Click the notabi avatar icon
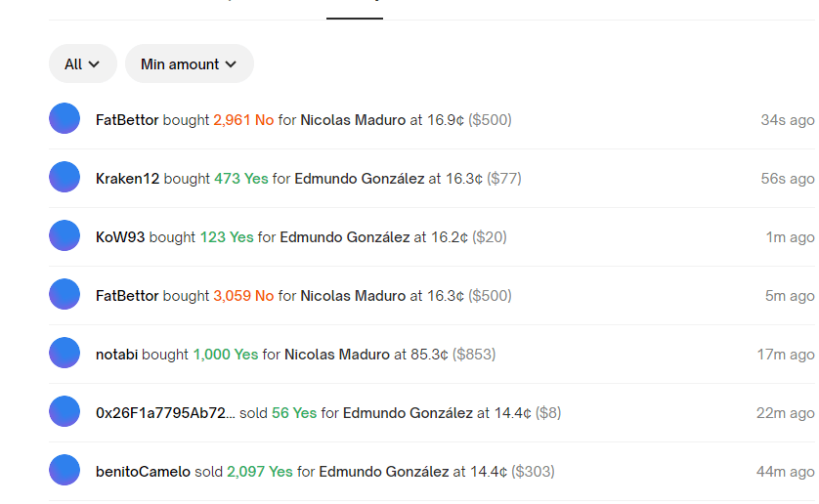Image resolution: width=819 pixels, height=504 pixels. [65, 354]
